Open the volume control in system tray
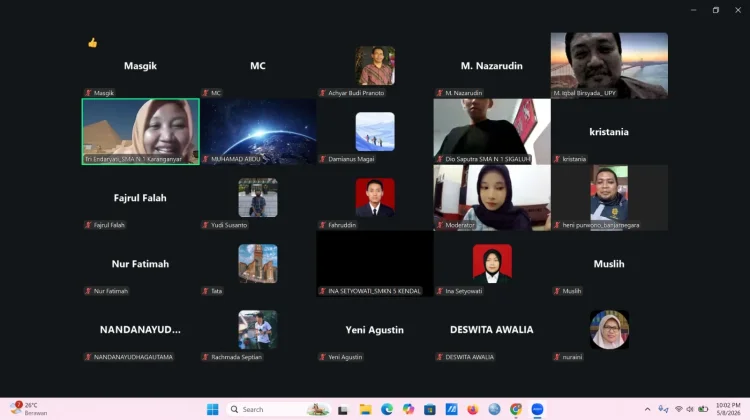 tap(690, 409)
